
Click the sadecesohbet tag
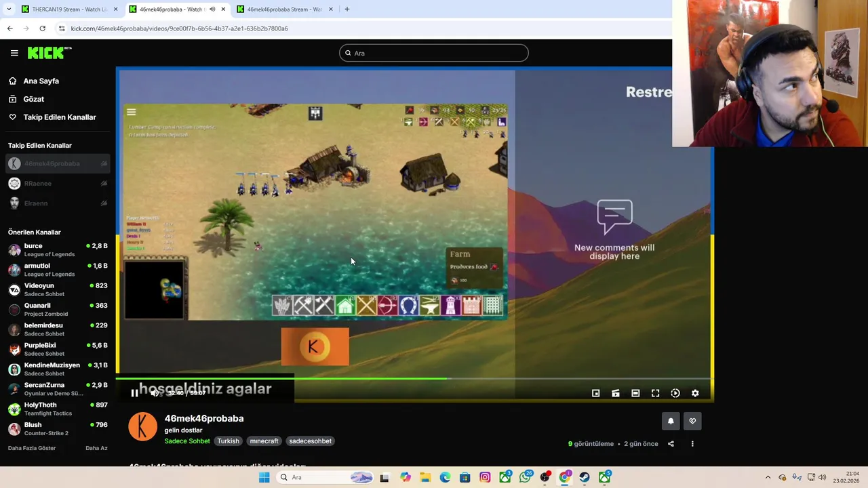[x=310, y=441]
